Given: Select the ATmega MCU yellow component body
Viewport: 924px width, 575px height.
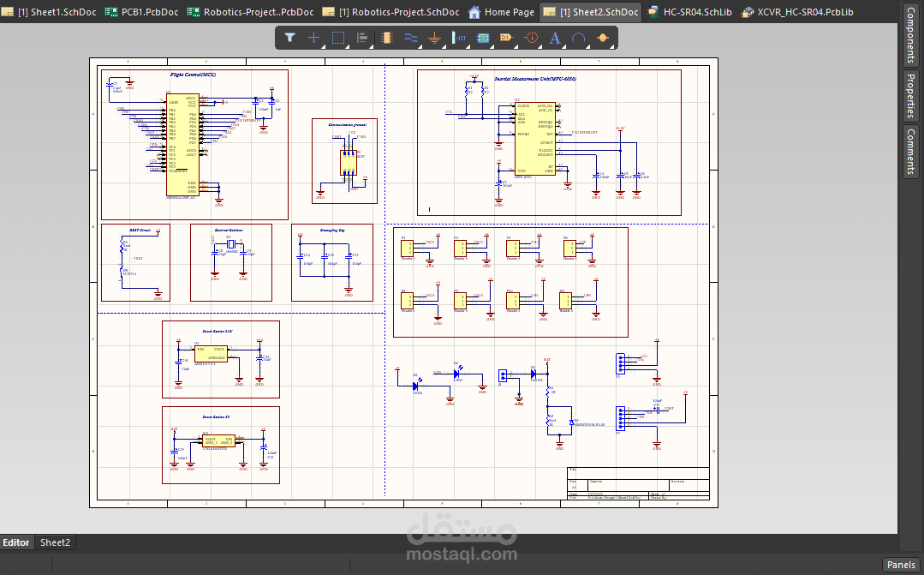Looking at the screenshot, I should 182,145.
